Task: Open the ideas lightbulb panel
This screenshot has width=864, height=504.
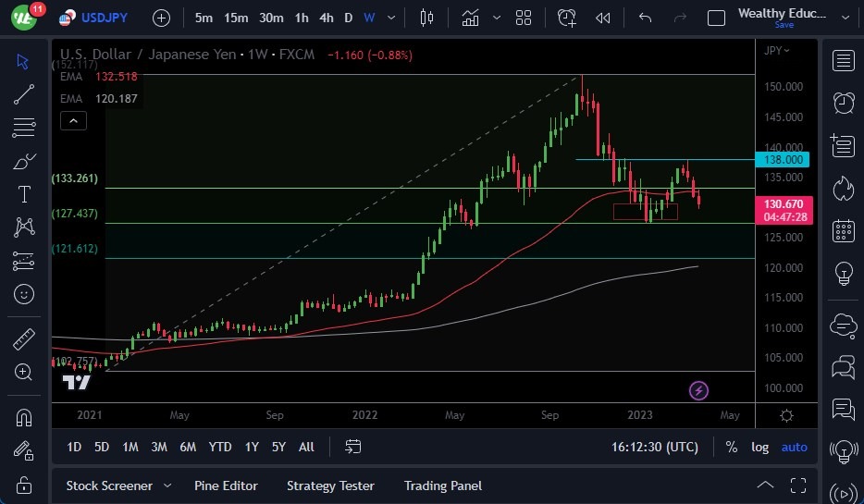Action: pos(843,273)
